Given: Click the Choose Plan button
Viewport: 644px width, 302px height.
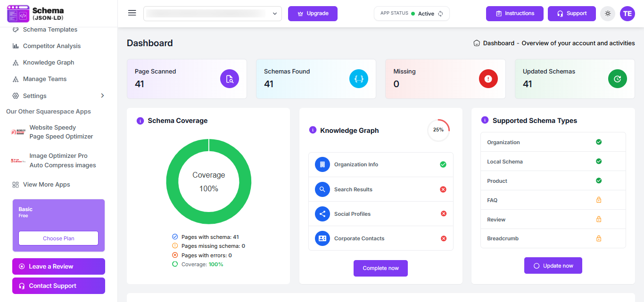Looking at the screenshot, I should coord(58,238).
